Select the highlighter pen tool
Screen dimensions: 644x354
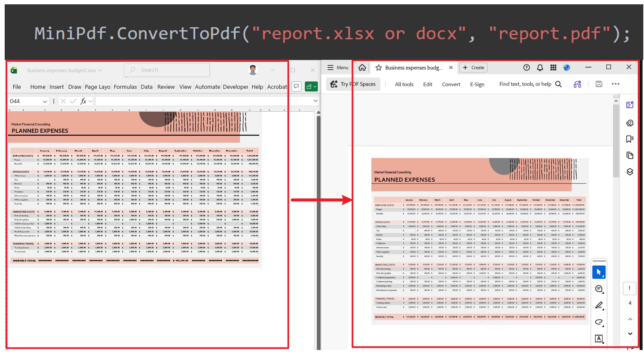click(x=599, y=305)
